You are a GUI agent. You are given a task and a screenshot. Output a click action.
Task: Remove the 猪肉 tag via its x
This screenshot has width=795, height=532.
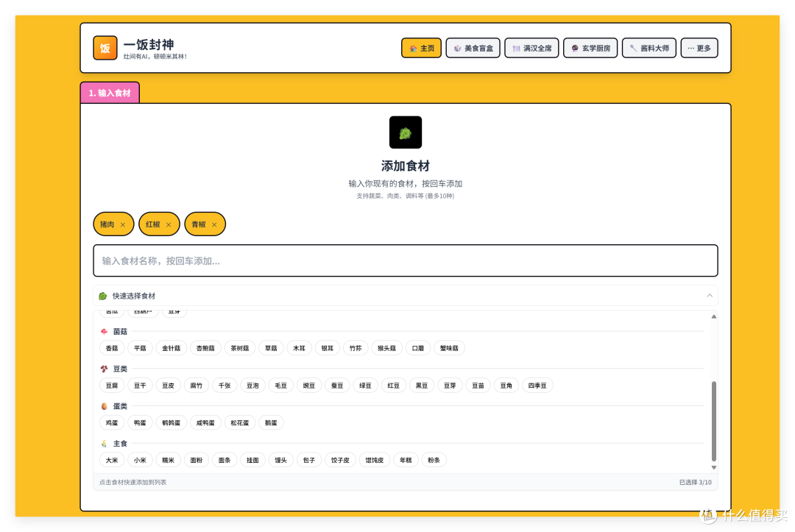pyautogui.click(x=123, y=224)
